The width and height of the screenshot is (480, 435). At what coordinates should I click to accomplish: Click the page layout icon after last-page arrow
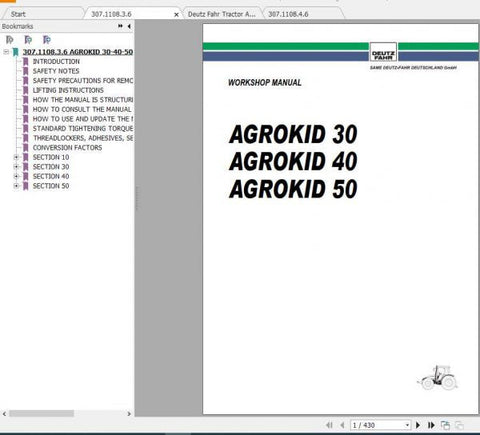(445, 425)
